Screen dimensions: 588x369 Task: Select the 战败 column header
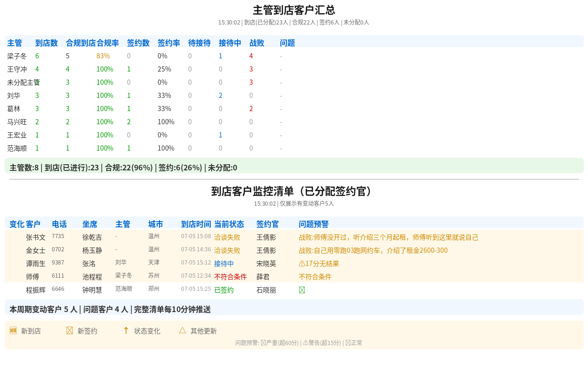(257, 43)
